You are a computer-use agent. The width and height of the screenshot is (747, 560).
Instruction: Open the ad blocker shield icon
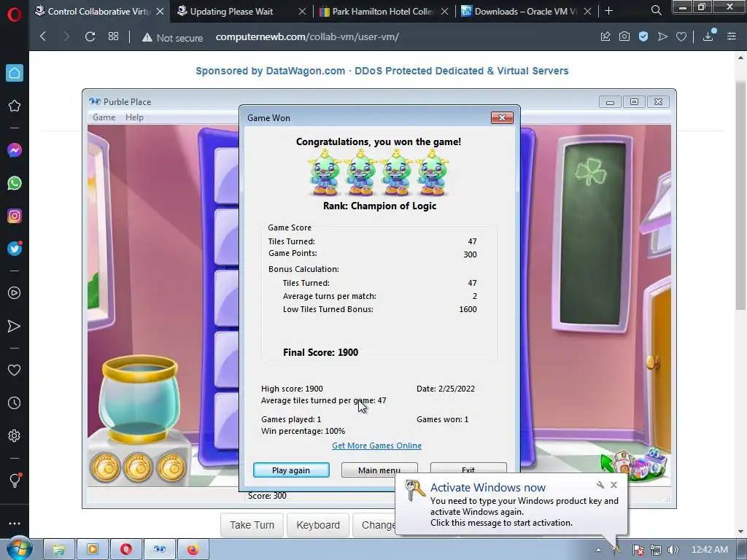(643, 36)
